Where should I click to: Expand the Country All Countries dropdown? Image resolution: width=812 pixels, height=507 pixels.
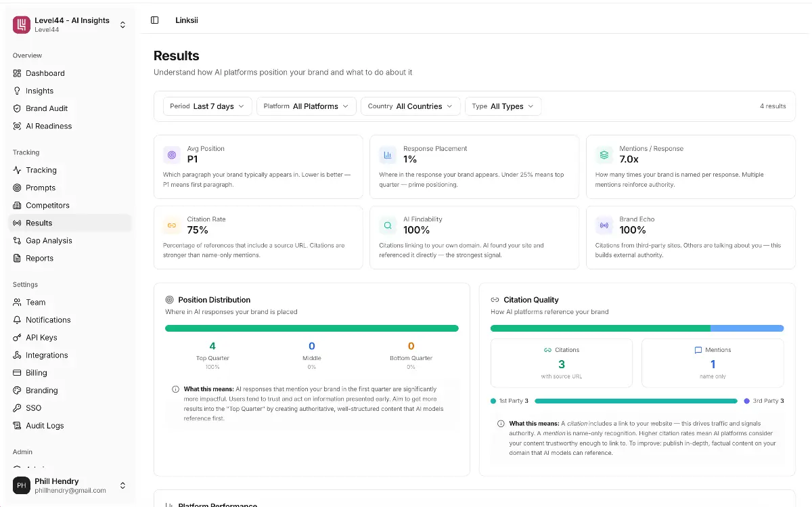pos(410,106)
